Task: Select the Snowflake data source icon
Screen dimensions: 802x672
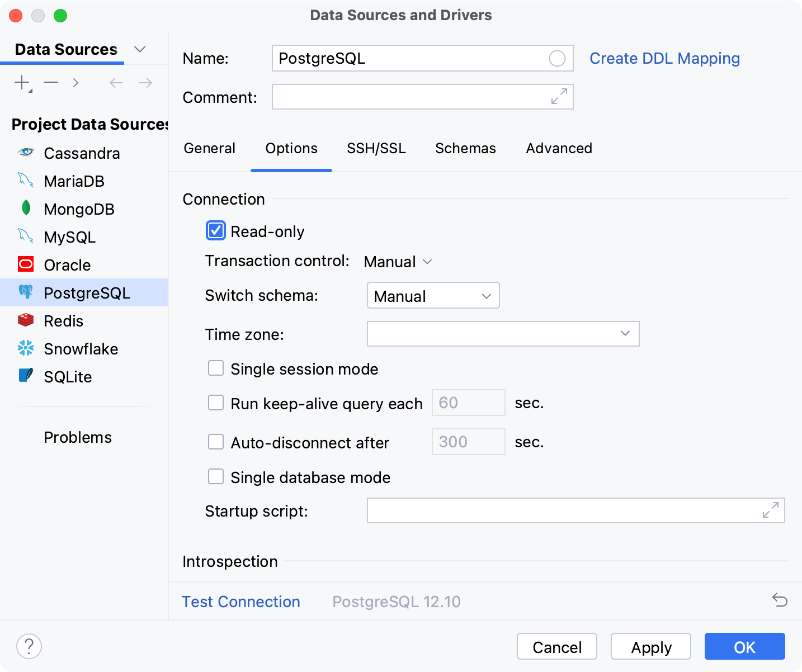Action: 26,348
